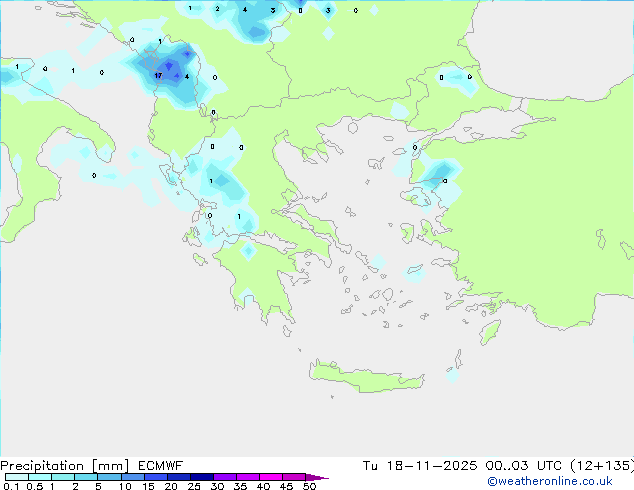Click the legend arrow tip above 50
This screenshot has width=634, height=490.
(317, 477)
